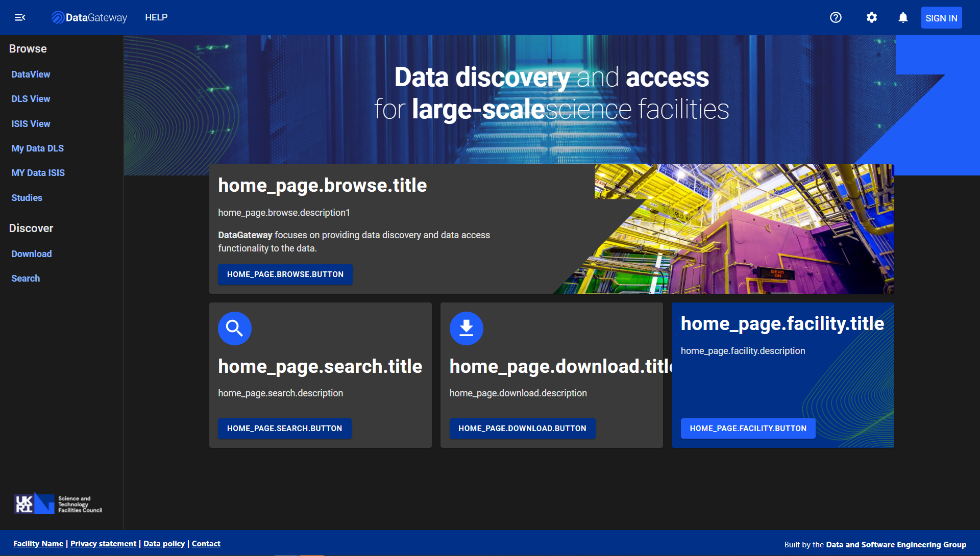Open the help question mark icon
Image resolution: width=980 pixels, height=556 pixels.
(836, 17)
